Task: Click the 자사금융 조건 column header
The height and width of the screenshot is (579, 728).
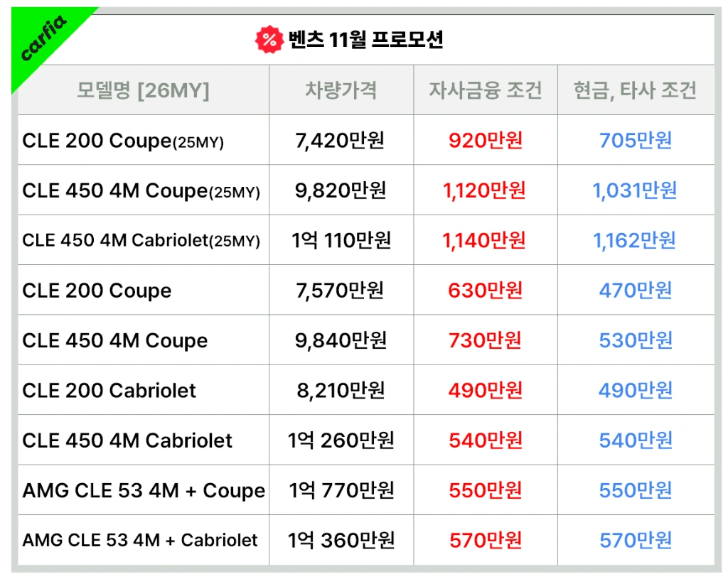Action: point(486,90)
